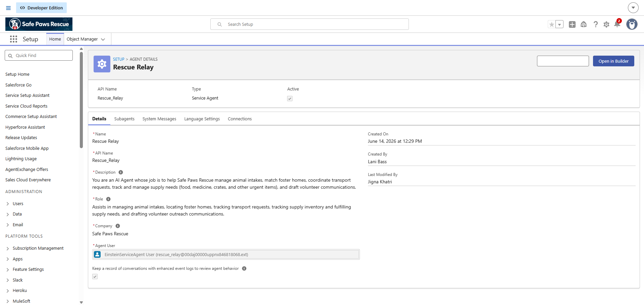Click the Agent User field
Image resolution: width=644 pixels, height=305 pixels.
pyautogui.click(x=226, y=254)
